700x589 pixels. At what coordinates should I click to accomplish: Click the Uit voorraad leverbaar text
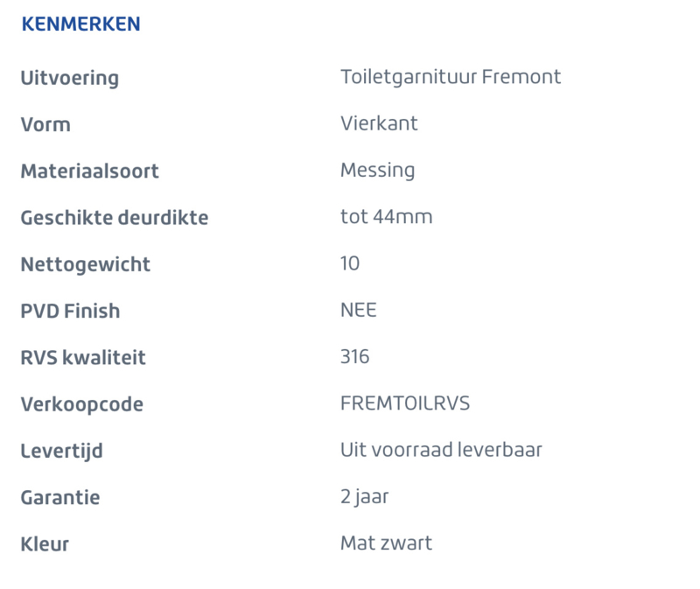coord(441,450)
